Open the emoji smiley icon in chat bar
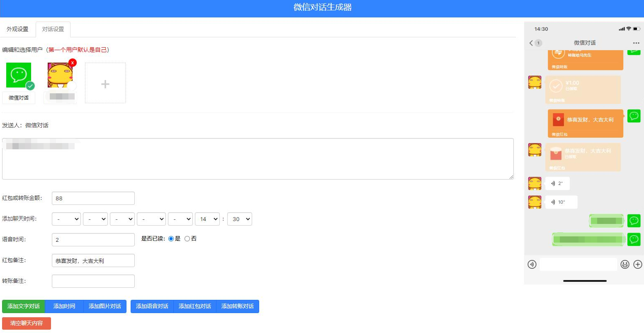 click(x=625, y=265)
